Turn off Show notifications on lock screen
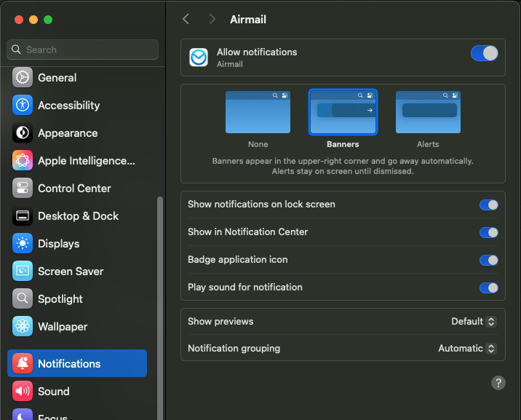This screenshot has width=521, height=420. coord(488,205)
